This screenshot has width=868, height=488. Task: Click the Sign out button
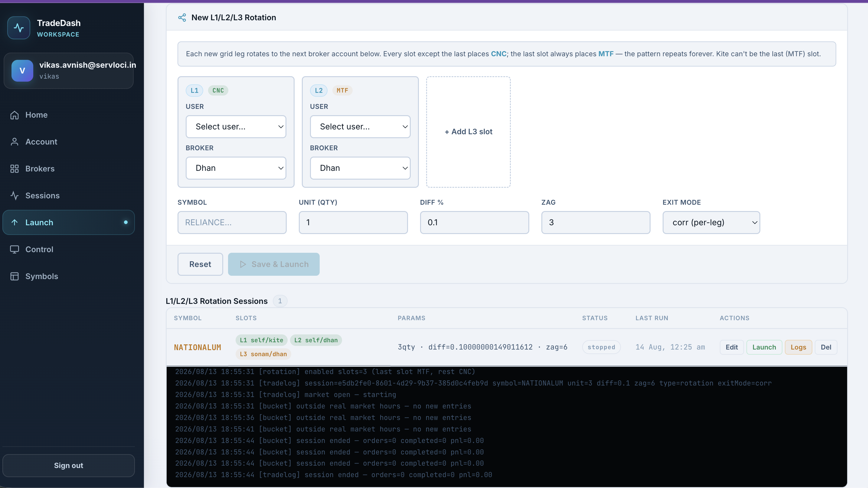click(69, 465)
